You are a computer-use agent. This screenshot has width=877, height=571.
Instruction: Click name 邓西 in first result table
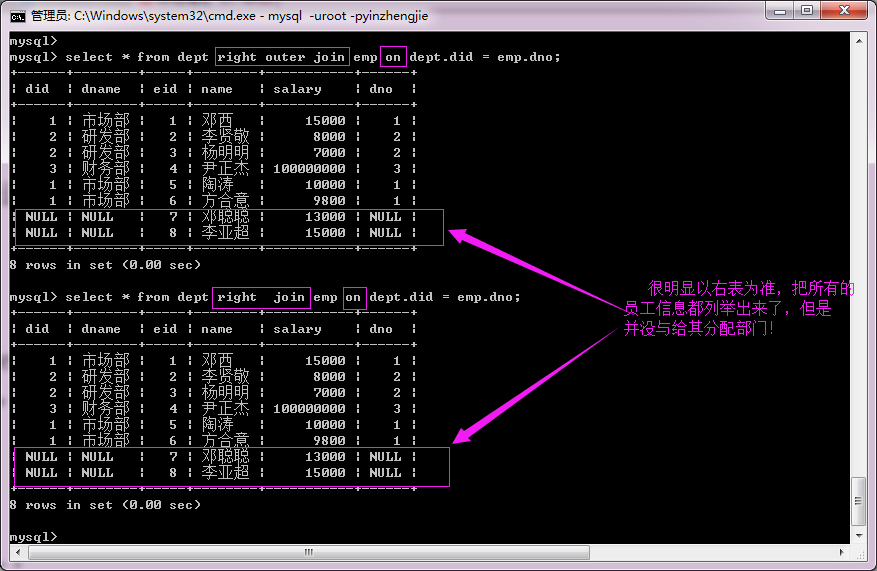click(217, 120)
